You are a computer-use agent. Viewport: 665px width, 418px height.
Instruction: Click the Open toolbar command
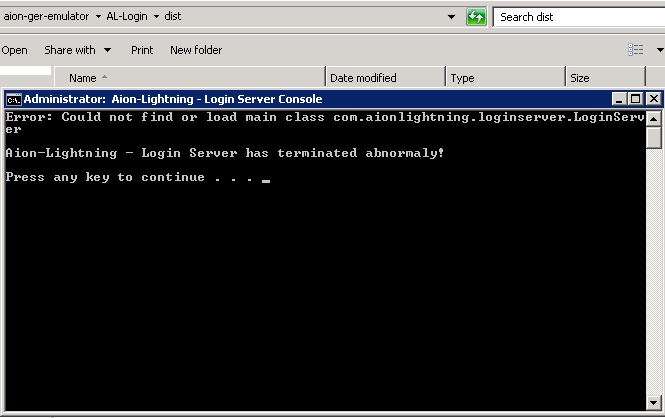[14, 50]
